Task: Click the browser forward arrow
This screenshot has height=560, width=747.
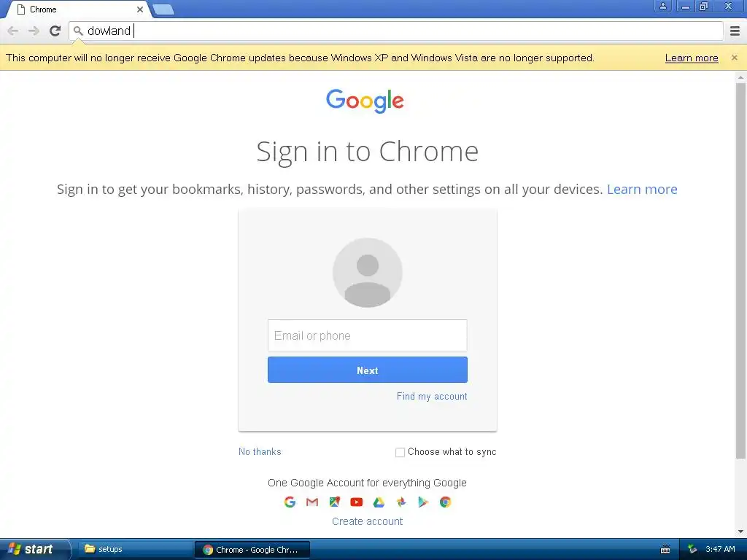Action: pos(34,31)
